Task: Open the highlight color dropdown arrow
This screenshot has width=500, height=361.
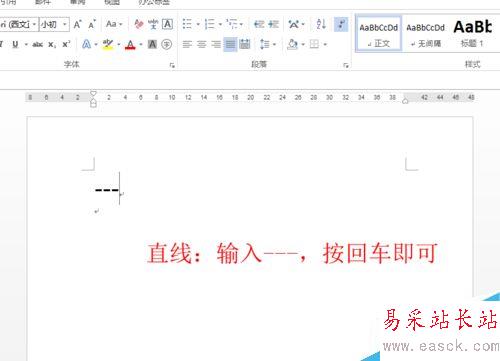Action: pos(119,44)
